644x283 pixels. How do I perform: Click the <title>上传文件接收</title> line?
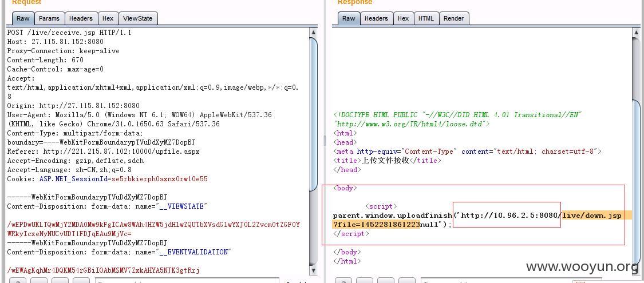[x=387, y=161]
